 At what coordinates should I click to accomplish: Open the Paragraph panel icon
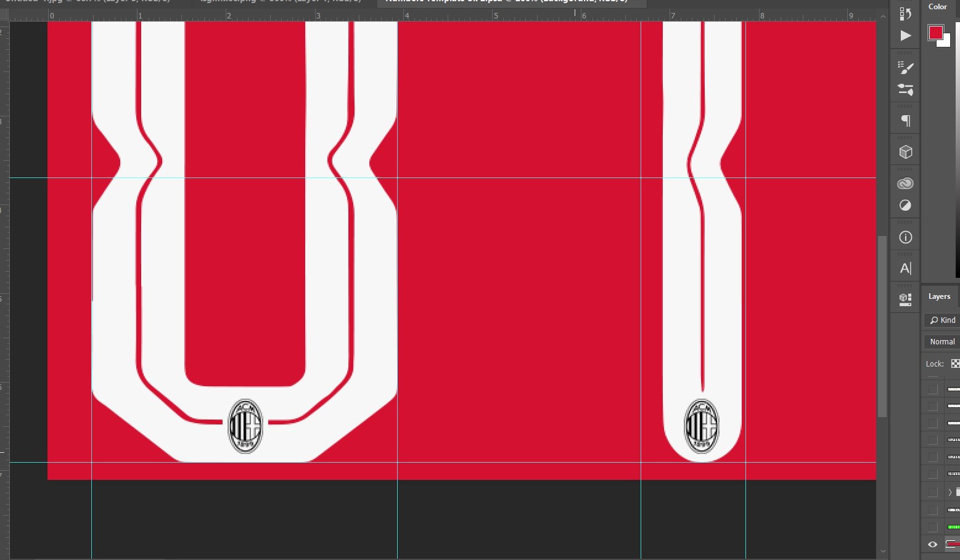click(905, 121)
